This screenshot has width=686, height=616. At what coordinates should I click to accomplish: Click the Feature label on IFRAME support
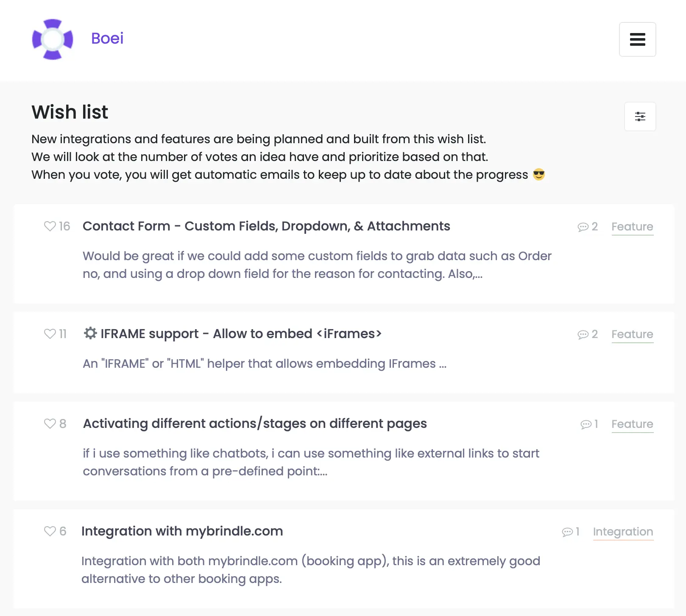[x=632, y=334]
